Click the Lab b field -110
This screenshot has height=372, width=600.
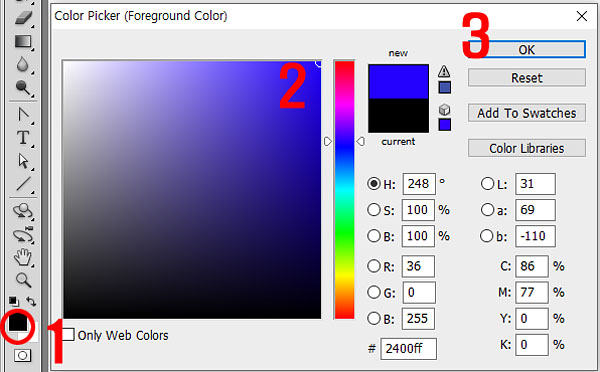[535, 236]
